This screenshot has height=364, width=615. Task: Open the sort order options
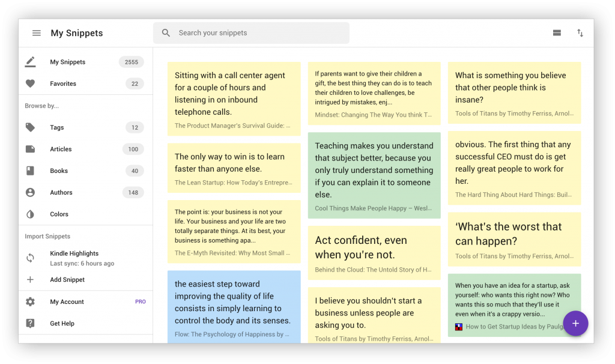[580, 33]
